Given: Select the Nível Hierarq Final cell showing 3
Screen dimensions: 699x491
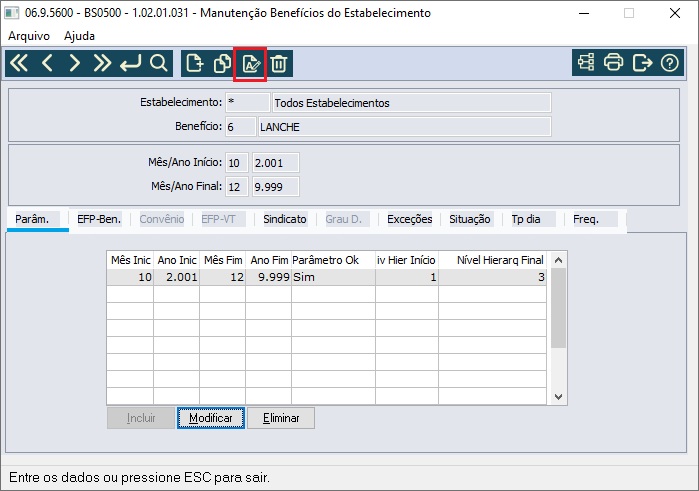Looking at the screenshot, I should point(493,277).
